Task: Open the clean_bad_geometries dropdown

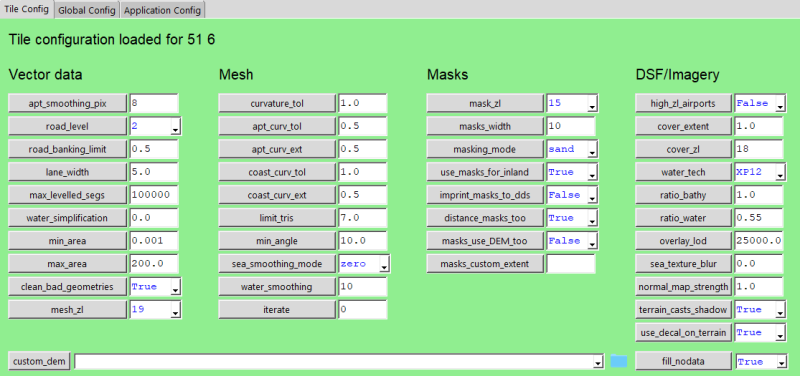Action: click(x=176, y=287)
